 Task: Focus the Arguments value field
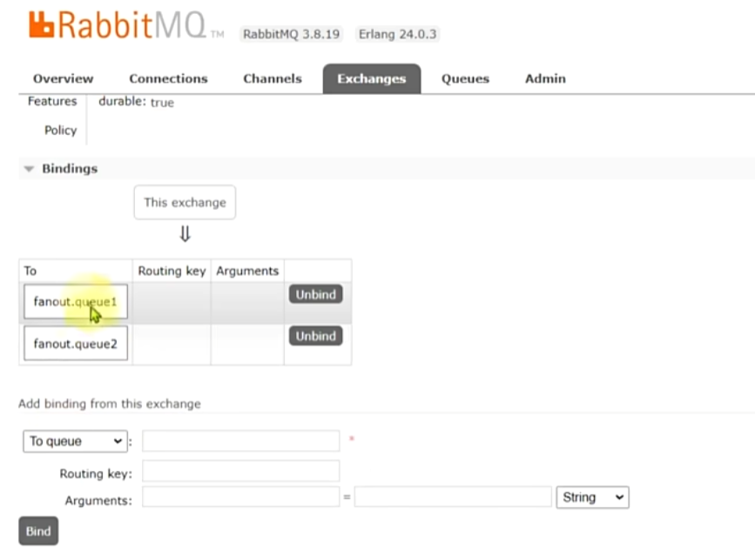click(453, 497)
